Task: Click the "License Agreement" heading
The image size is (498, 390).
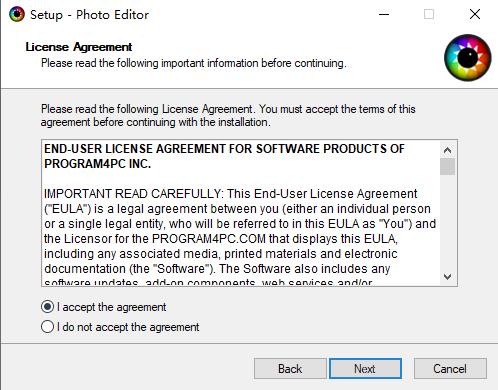Action: pos(79,47)
